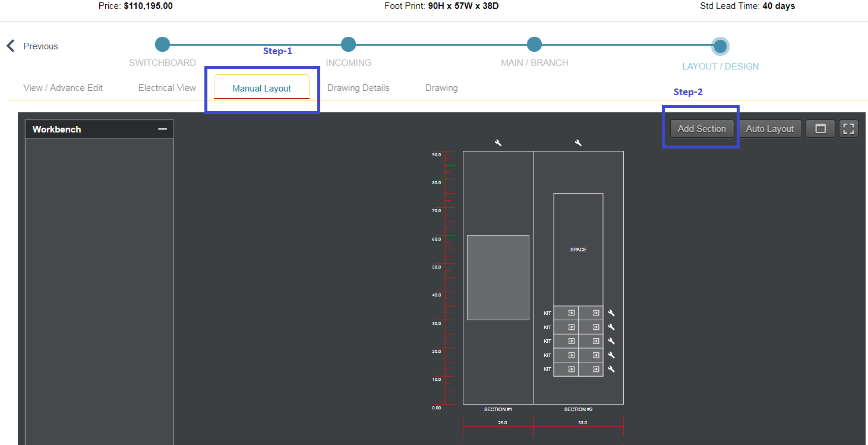Click the wrench icon above Section #1
Screen dimensions: 868x445
(x=498, y=142)
